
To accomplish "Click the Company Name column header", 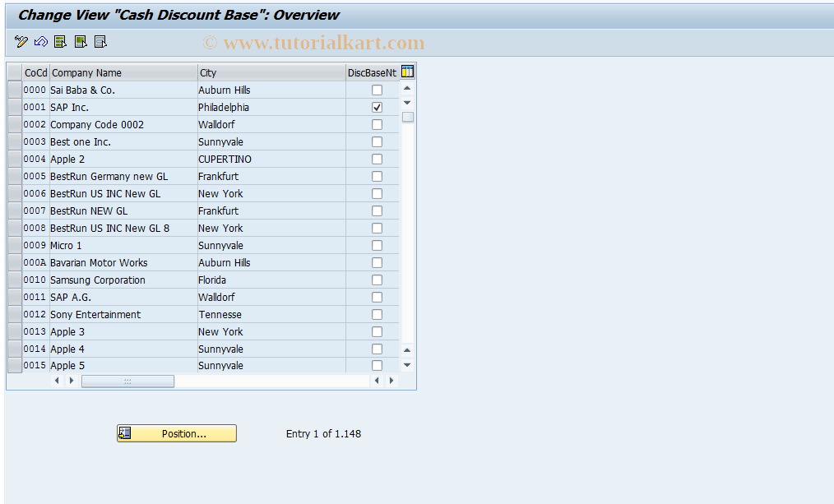I will (123, 73).
